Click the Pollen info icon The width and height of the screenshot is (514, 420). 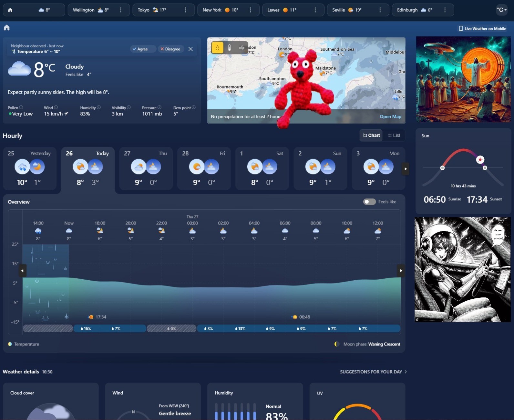[21, 107]
